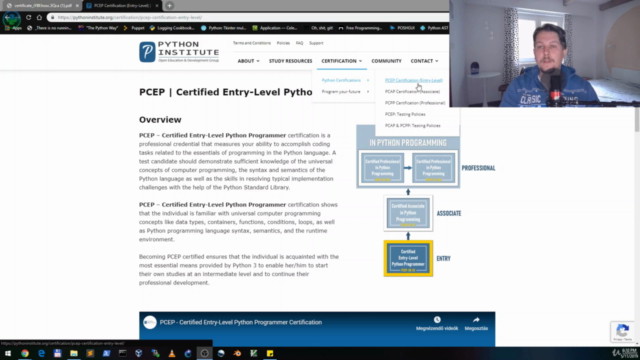Reload the page with the refresh icon
This screenshot has width=640, height=360.
click(x=29, y=18)
